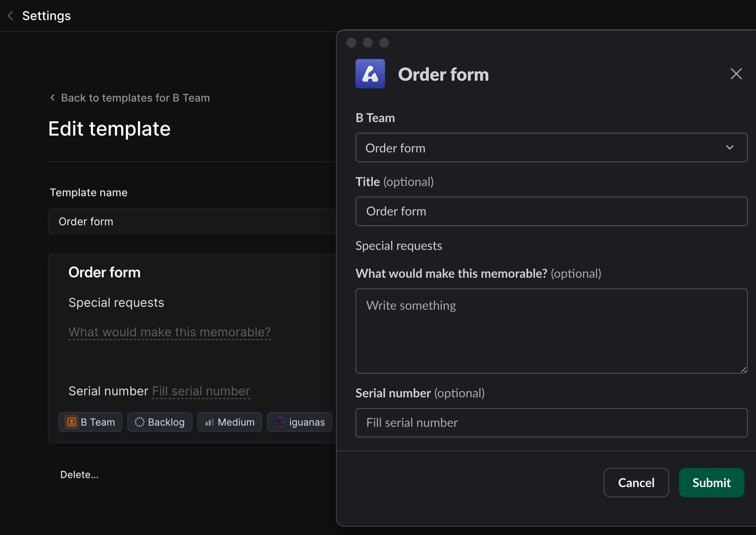Viewport: 756px width, 535px height.
Task: Click the Backlog status icon
Action: [139, 422]
